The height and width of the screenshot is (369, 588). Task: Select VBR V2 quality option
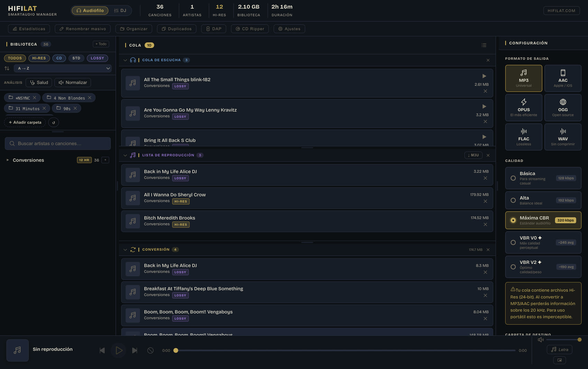tap(543, 267)
